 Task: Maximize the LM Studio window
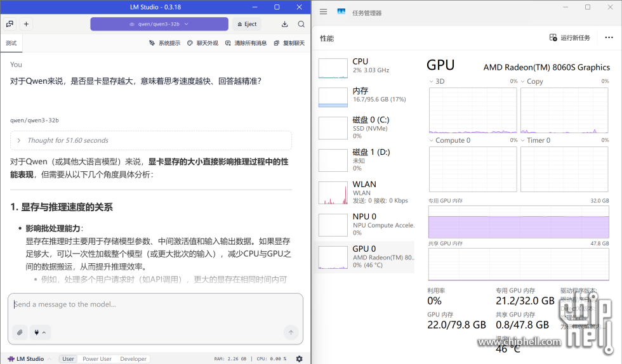(x=277, y=7)
